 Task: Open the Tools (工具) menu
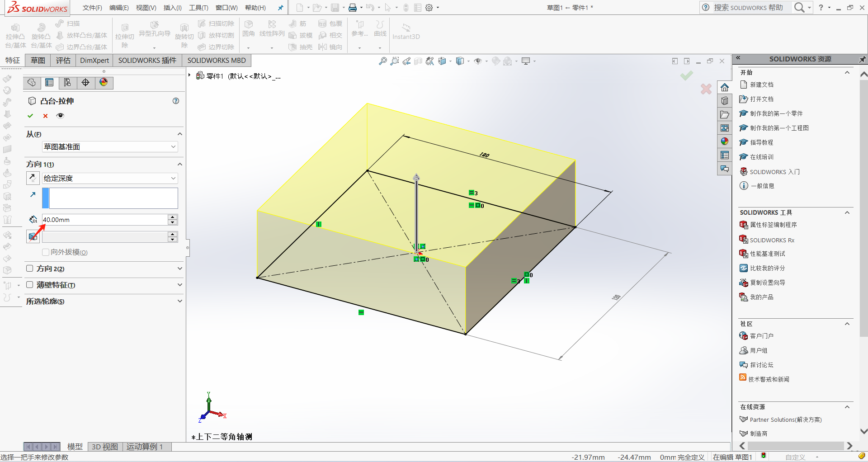198,8
